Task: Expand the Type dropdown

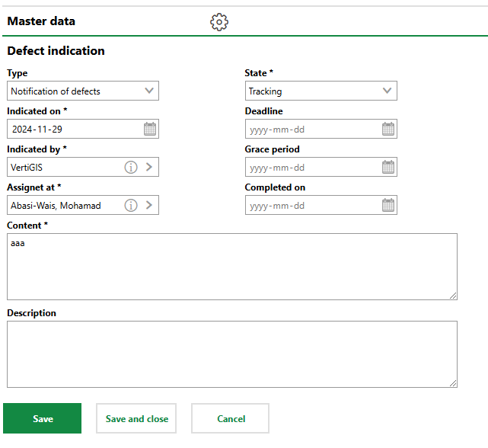Action: click(149, 91)
